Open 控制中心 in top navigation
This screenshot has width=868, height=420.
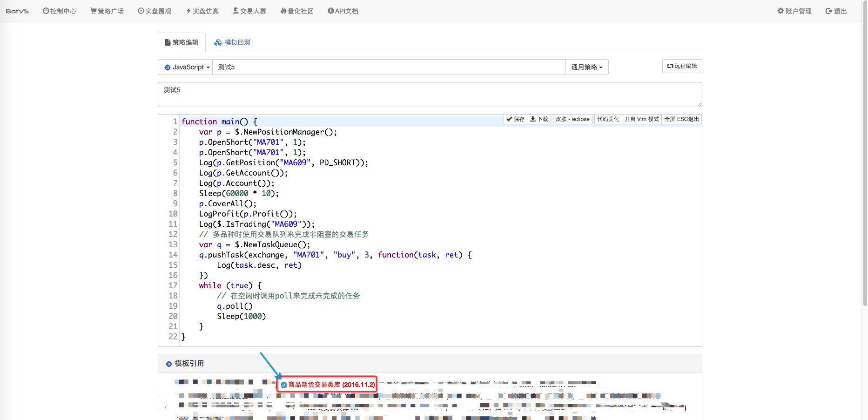[x=60, y=11]
